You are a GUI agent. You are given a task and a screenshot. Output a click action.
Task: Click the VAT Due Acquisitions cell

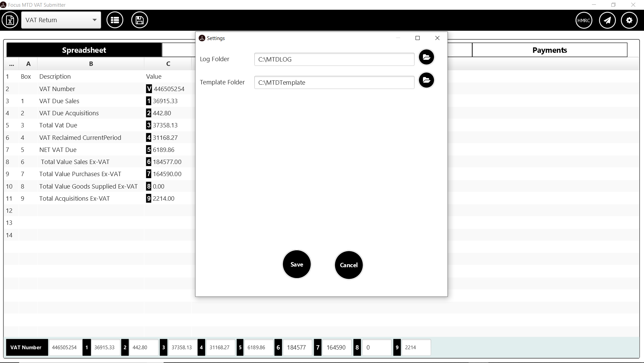click(x=91, y=113)
